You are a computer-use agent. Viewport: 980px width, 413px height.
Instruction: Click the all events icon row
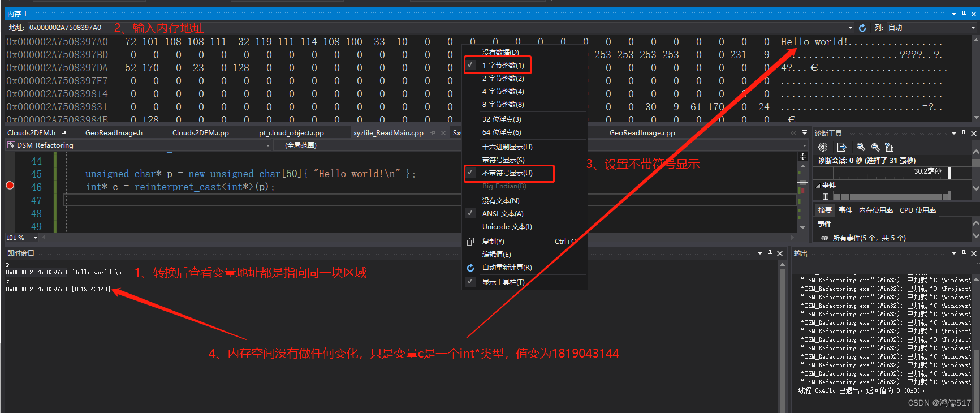pos(825,238)
